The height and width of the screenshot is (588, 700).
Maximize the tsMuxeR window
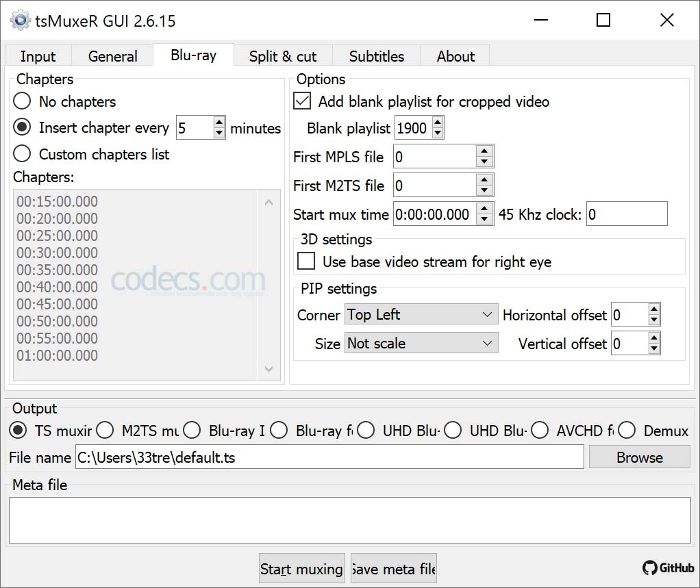pos(603,20)
